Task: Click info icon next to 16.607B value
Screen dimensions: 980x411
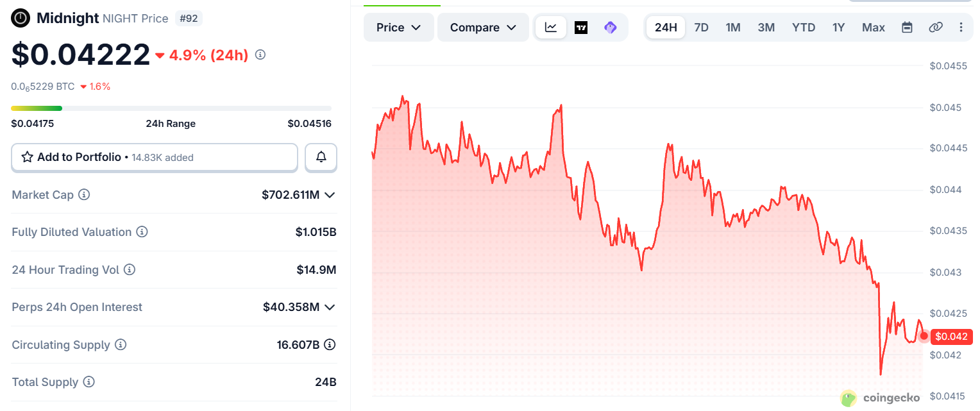Action: [330, 344]
